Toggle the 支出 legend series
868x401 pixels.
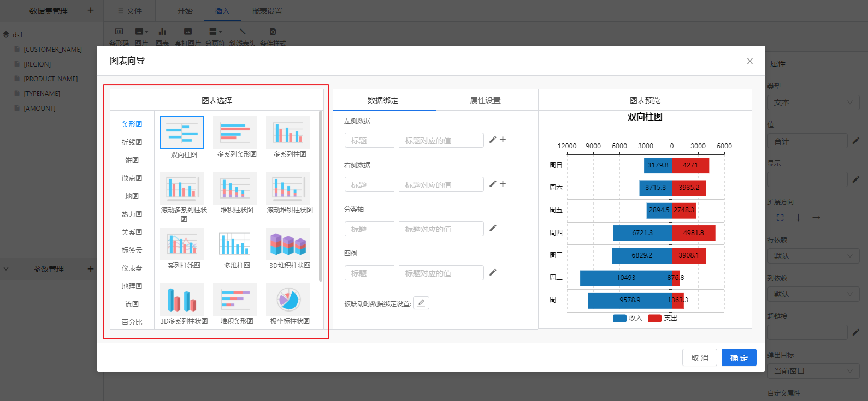point(663,318)
